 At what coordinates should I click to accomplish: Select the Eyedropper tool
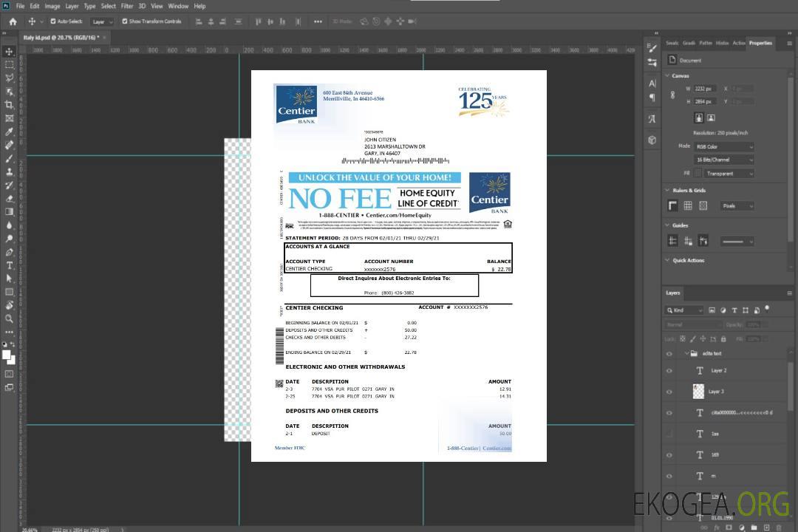coord(9,132)
